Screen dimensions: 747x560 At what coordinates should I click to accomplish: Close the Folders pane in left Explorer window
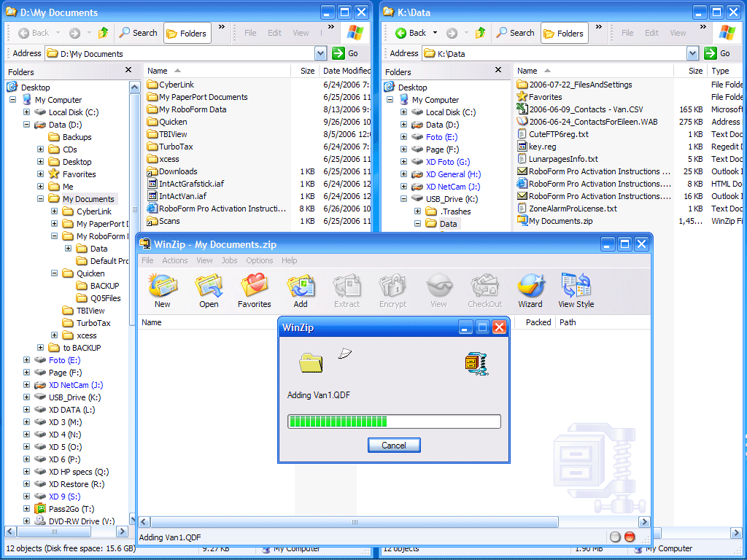(128, 70)
